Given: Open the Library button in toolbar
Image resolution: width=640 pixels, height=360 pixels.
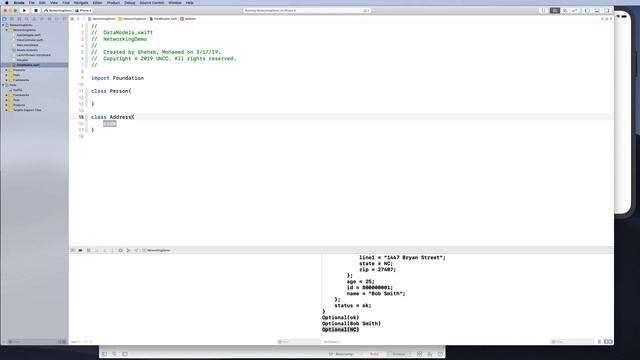Looking at the screenshot, I should pyautogui.click(x=543, y=11).
